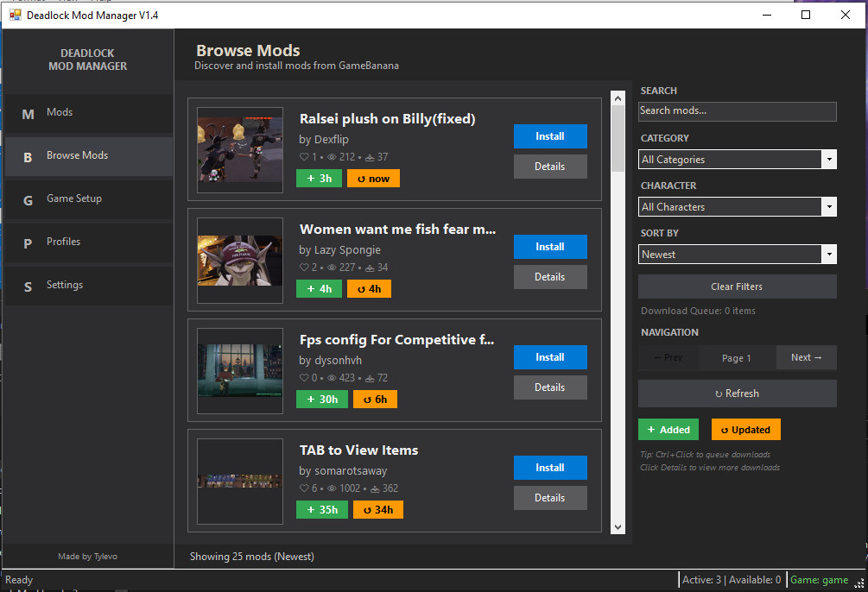Screen dimensions: 868x592
Task: Open the Newest sort dropdown
Action: coord(737,254)
